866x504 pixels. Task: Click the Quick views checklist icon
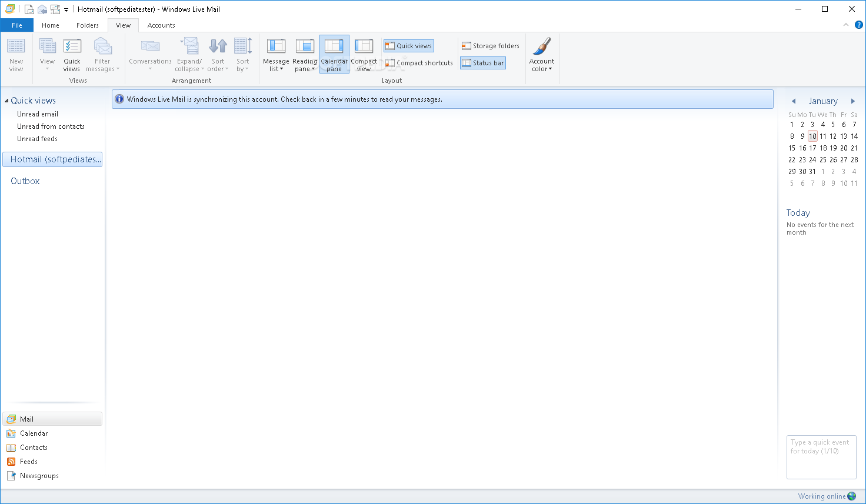pyautogui.click(x=72, y=46)
